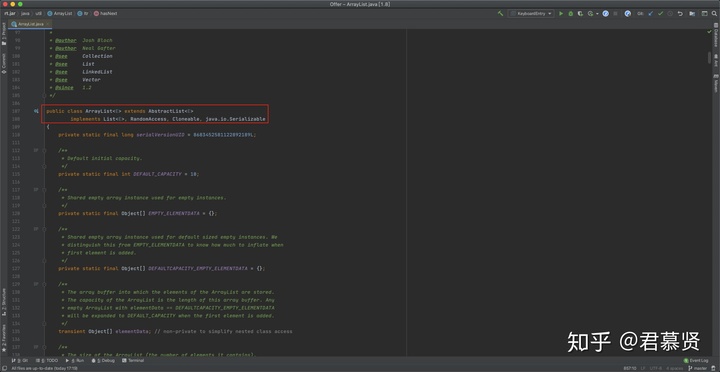Click the serialVersionUID field name
The height and width of the screenshot is (372, 720).
[160, 135]
